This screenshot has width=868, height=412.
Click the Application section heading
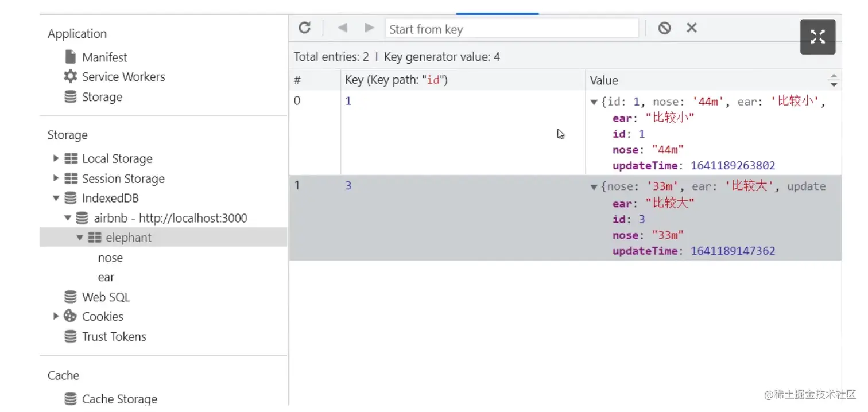pos(77,33)
